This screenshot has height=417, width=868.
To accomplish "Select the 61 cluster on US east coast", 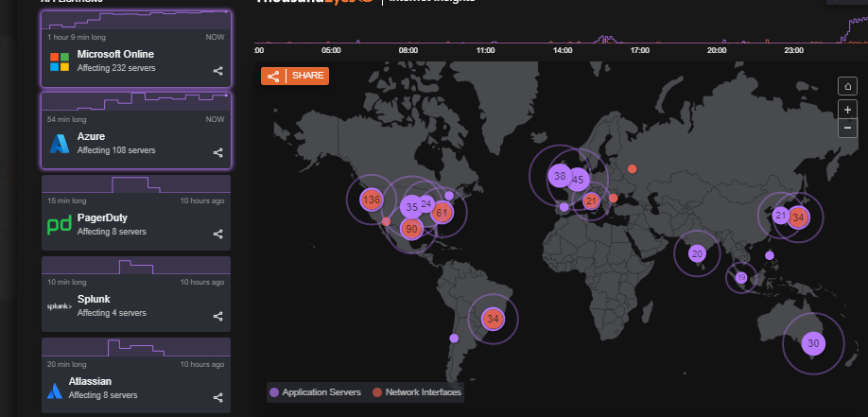I will click(x=442, y=212).
